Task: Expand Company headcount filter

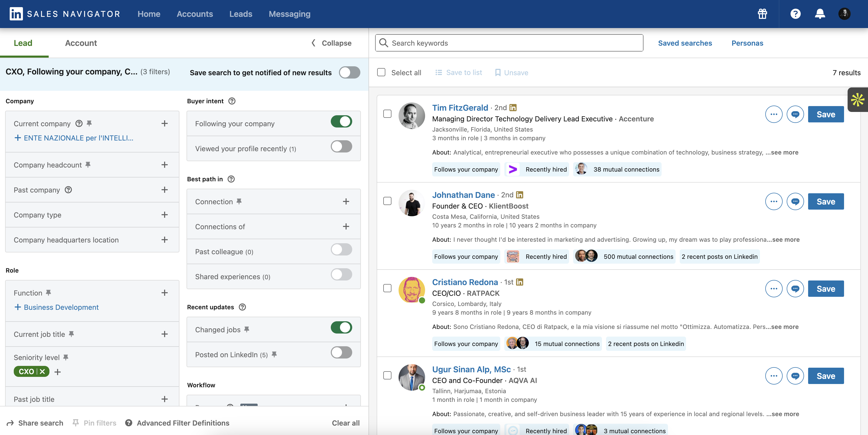Action: (164, 164)
